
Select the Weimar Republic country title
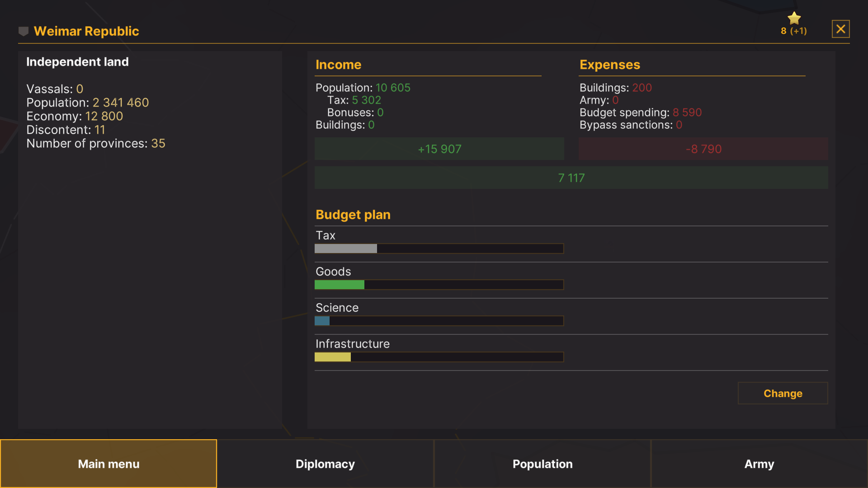point(87,31)
